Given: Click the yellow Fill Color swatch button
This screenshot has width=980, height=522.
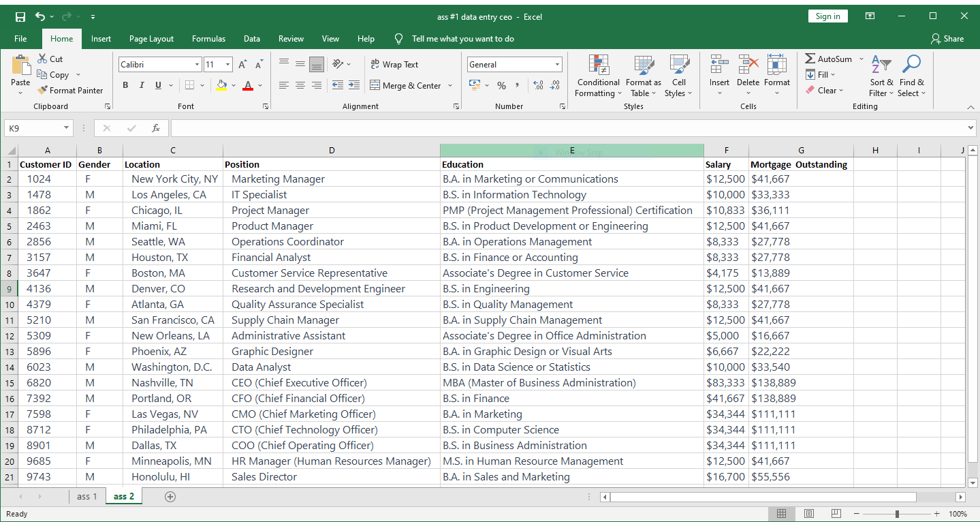Looking at the screenshot, I should tap(221, 86).
